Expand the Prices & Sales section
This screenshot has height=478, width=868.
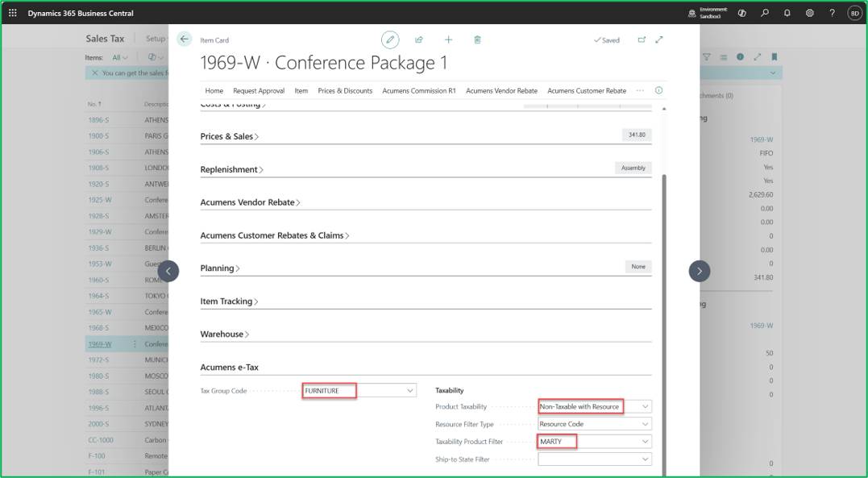(x=229, y=136)
